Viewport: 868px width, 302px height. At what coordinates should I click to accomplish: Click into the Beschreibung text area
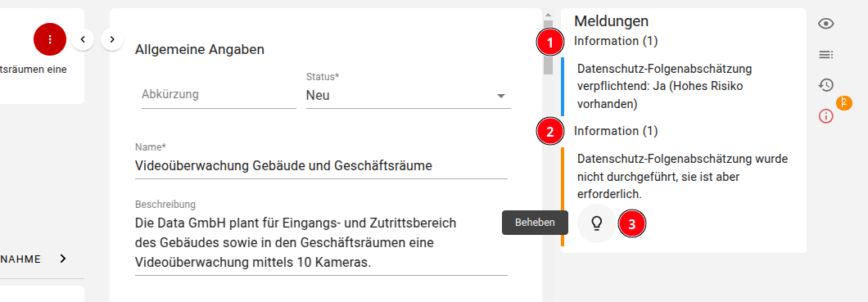pos(321,243)
